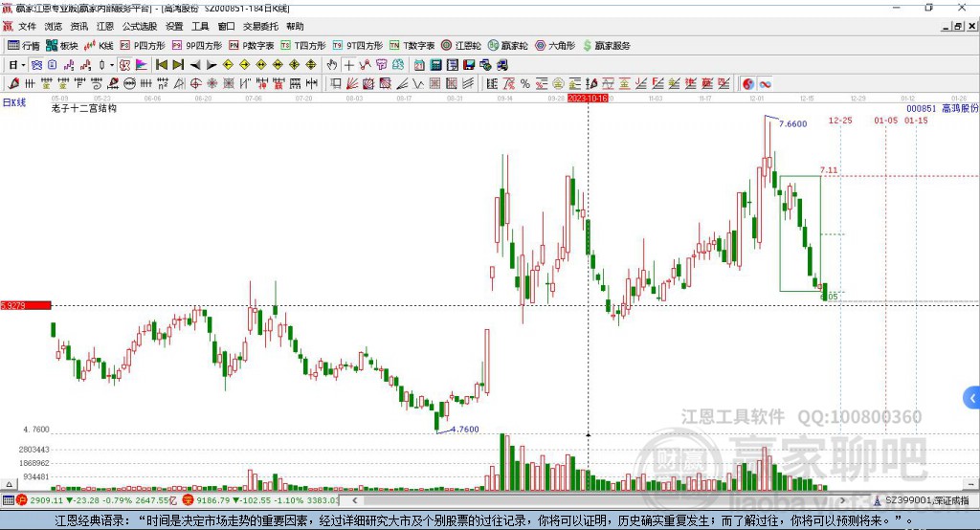
Task: Open the 六角形 hexagon chart tool
Action: (555, 46)
